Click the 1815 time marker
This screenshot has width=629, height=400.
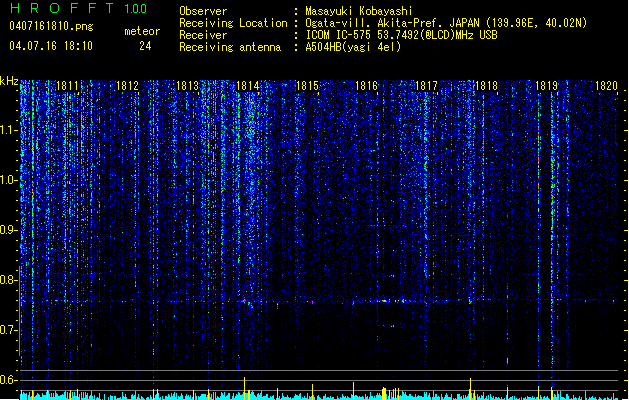click(307, 86)
